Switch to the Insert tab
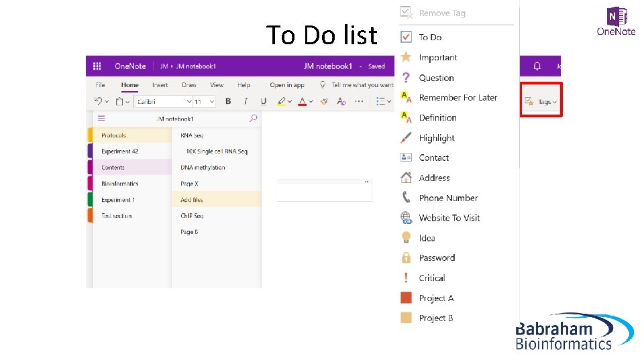Image resolution: width=644 pixels, height=362 pixels. [x=160, y=85]
